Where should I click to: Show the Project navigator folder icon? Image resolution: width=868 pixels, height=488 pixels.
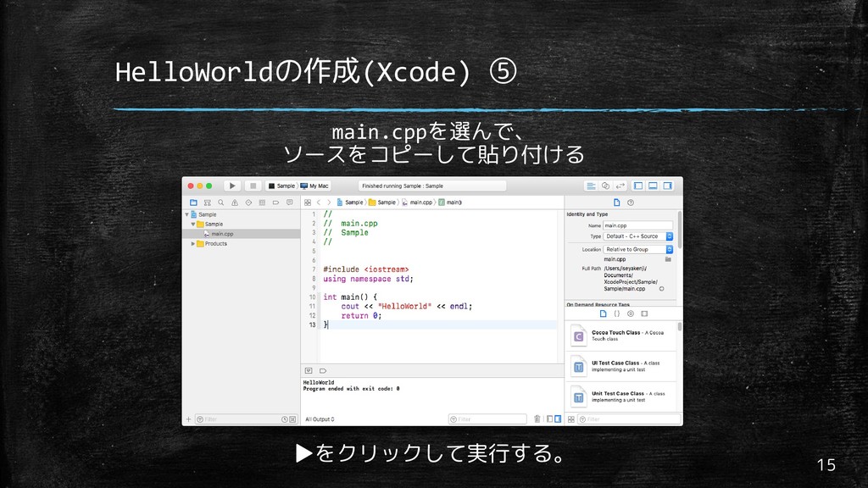click(x=193, y=202)
